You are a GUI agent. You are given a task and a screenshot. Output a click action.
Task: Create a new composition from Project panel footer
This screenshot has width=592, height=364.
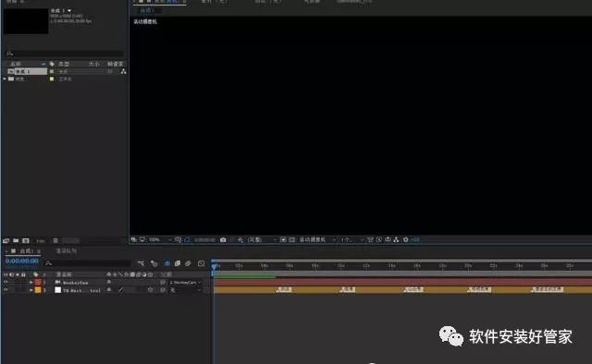(x=26, y=240)
